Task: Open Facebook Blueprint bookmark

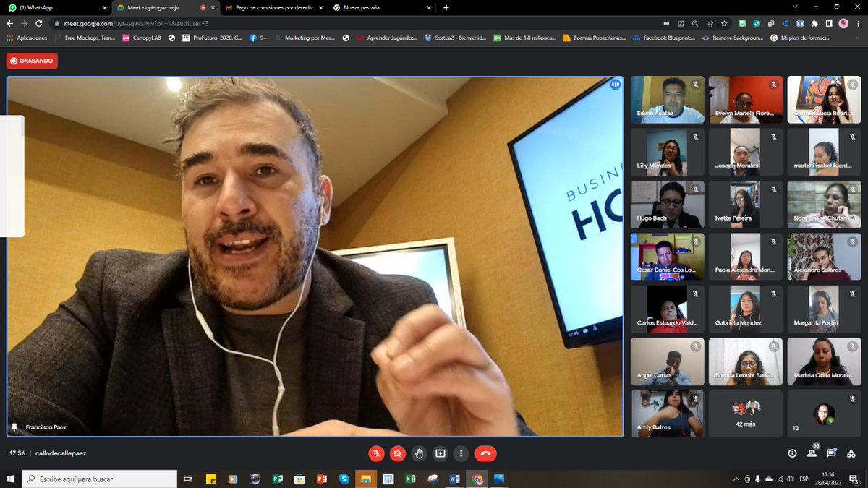Action: [x=663, y=38]
